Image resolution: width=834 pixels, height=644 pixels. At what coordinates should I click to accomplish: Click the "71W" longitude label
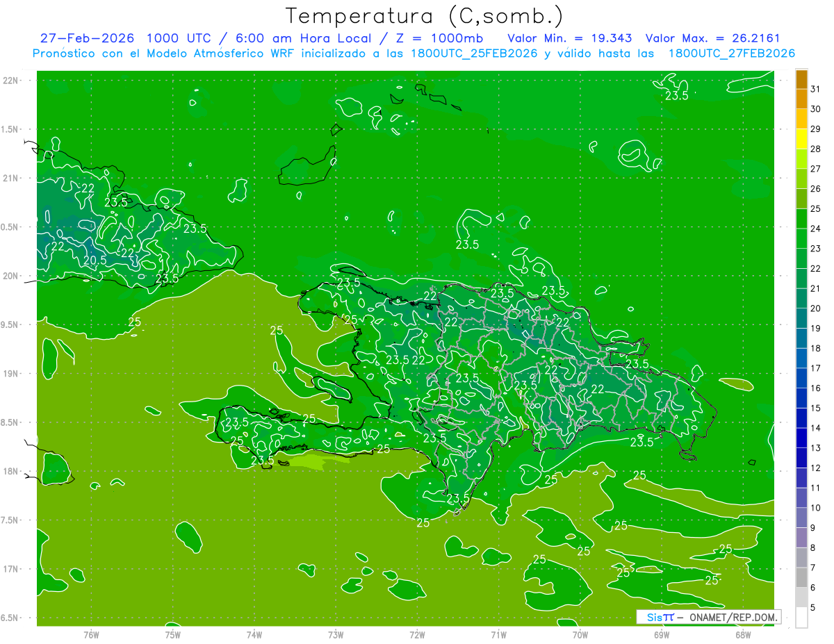[x=498, y=634]
